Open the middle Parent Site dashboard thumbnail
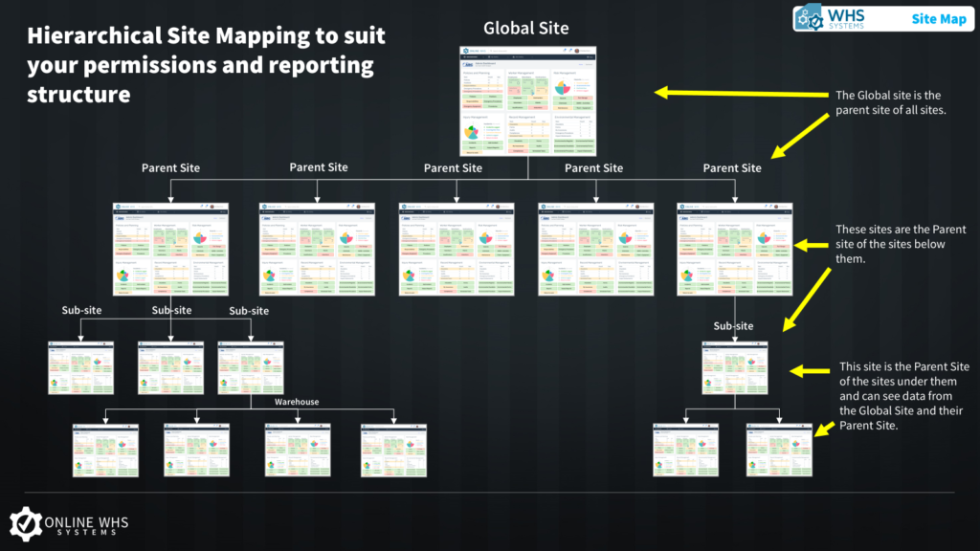Image resolution: width=980 pixels, height=551 pixels. click(x=456, y=249)
